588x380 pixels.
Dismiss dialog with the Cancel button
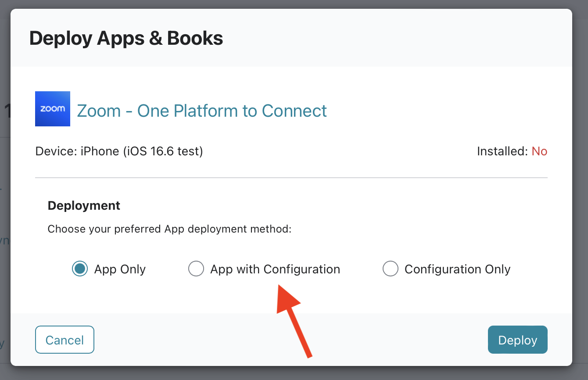65,340
